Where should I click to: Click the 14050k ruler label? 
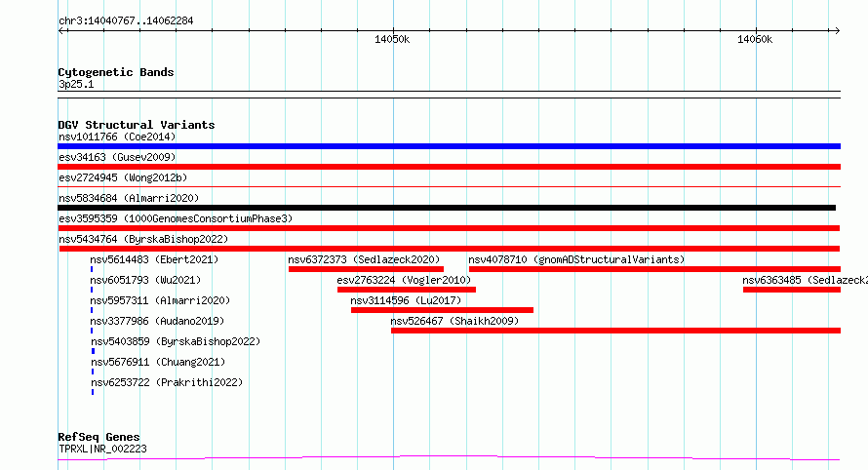(x=392, y=39)
